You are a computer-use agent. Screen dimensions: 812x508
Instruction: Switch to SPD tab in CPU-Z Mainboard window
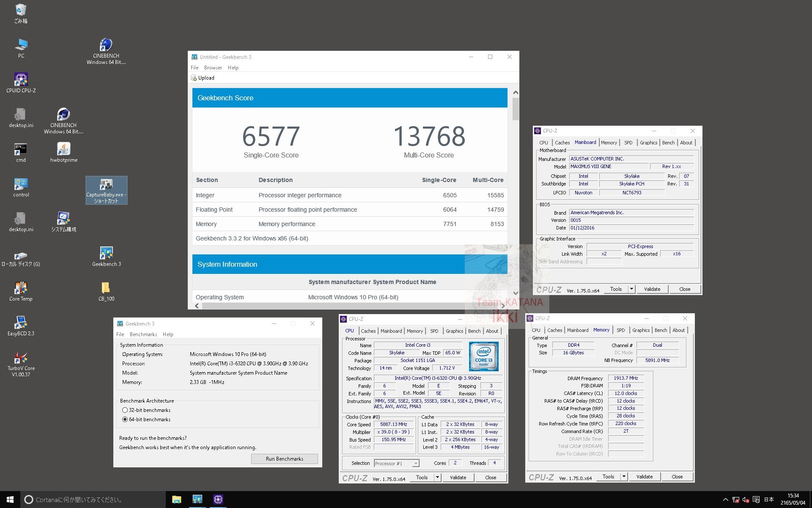(x=628, y=143)
